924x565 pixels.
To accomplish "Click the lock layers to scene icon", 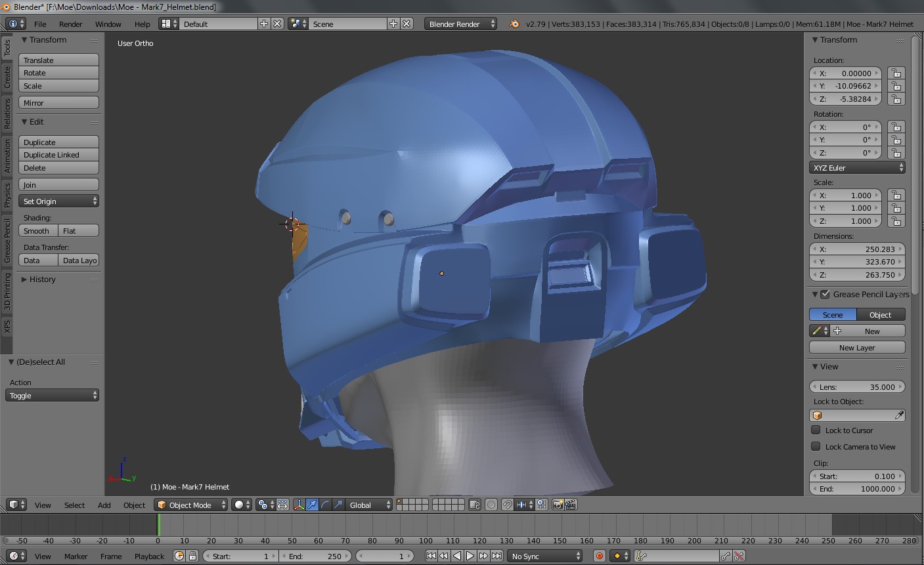I will 475,505.
